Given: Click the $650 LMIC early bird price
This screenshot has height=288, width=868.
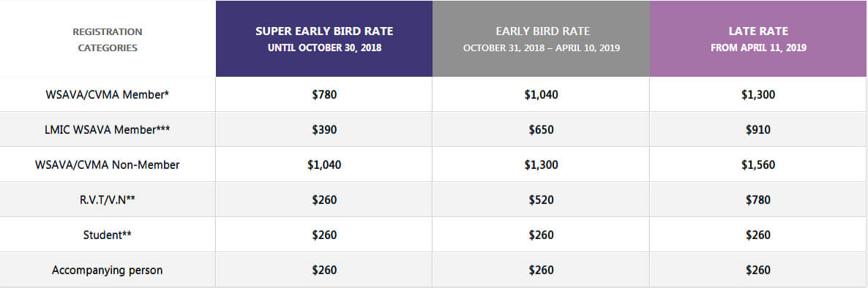Looking at the screenshot, I should click(x=542, y=130).
